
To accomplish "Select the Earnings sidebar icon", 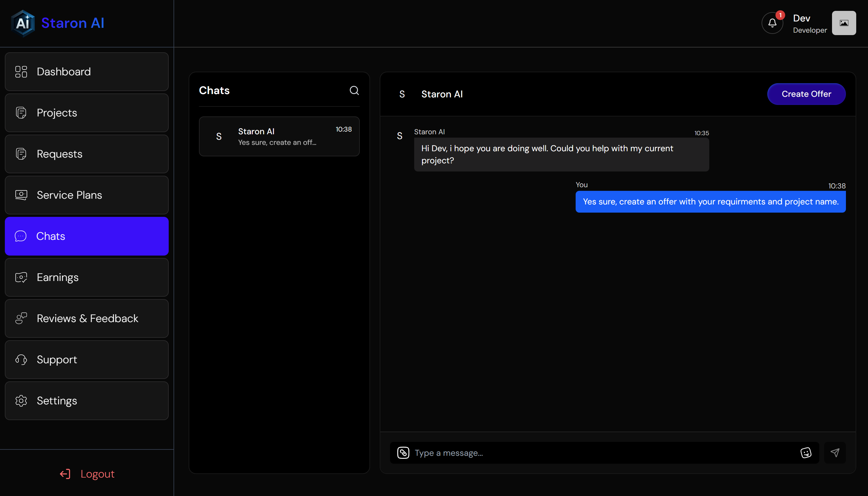I will point(21,277).
